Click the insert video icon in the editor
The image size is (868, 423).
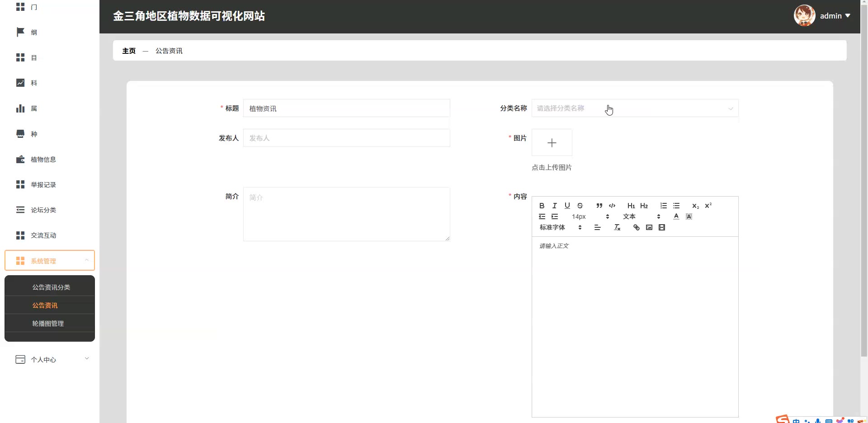click(x=661, y=227)
